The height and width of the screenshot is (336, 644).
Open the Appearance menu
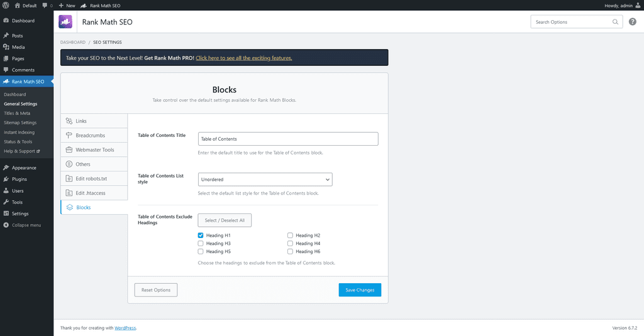coord(26,168)
